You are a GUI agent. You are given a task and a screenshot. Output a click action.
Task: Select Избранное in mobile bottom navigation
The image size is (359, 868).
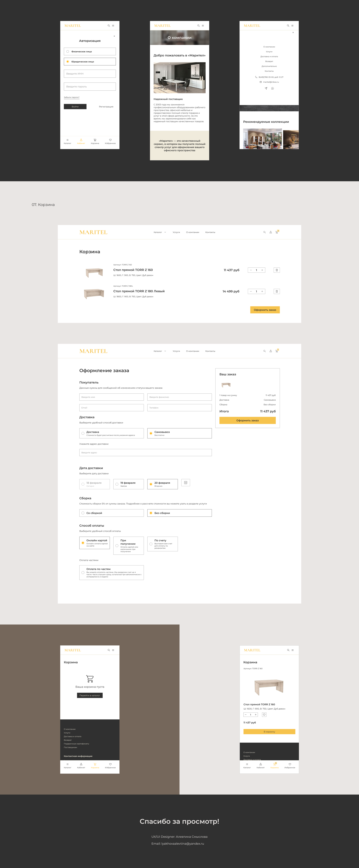[110, 141]
